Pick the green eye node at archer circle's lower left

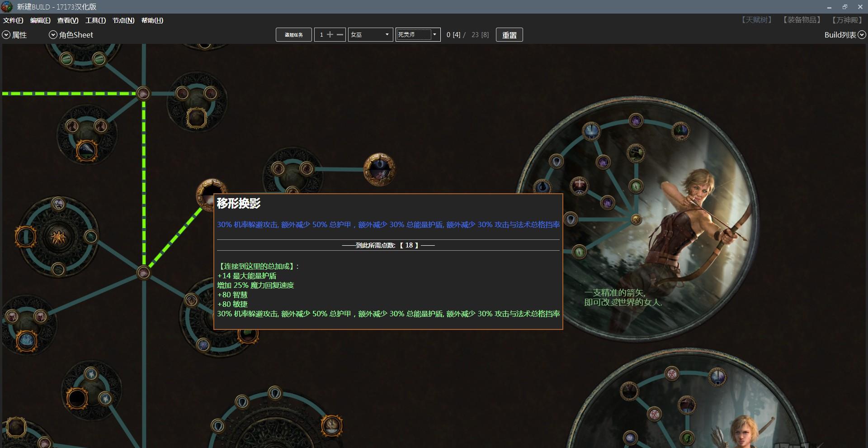point(579,251)
